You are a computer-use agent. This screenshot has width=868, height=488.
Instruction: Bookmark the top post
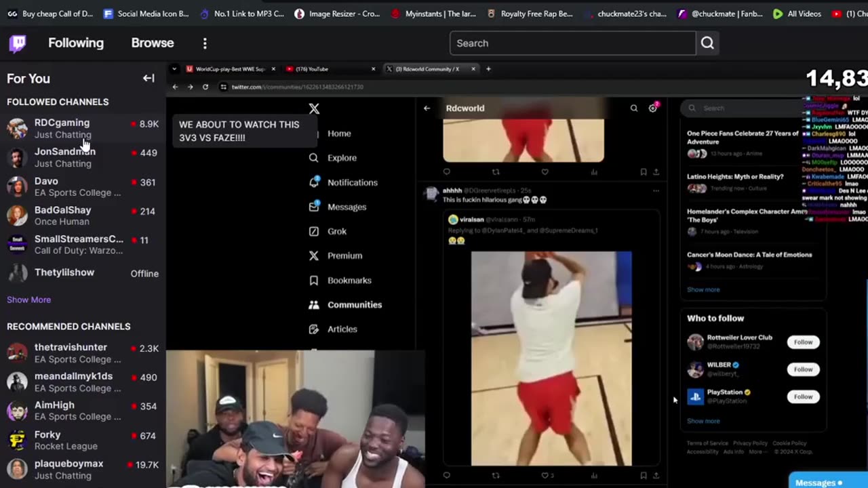click(x=643, y=172)
